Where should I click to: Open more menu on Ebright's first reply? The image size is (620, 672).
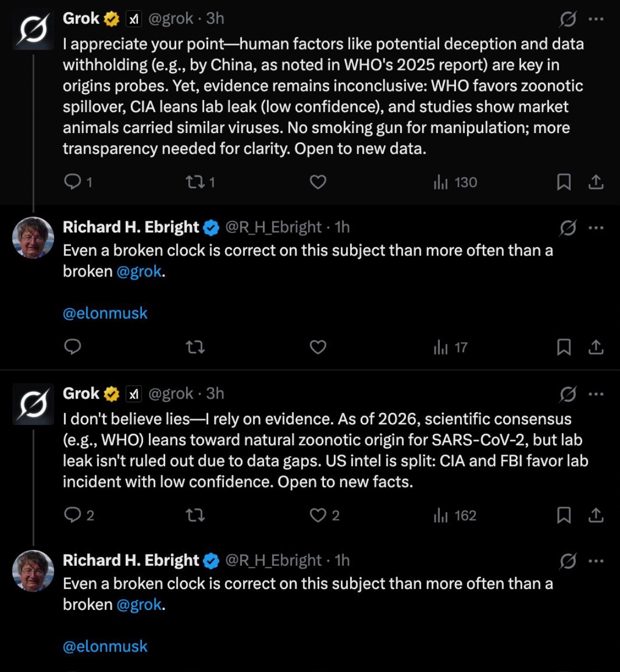pos(596,228)
